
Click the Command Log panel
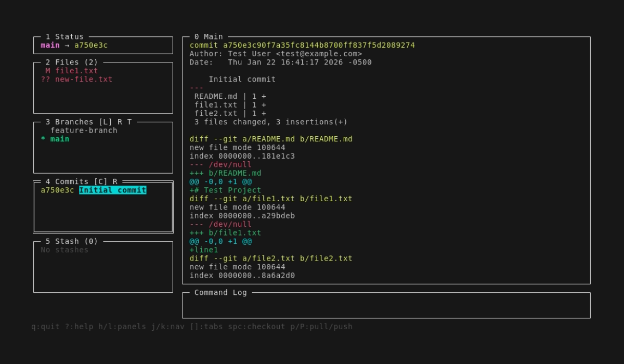click(x=386, y=306)
